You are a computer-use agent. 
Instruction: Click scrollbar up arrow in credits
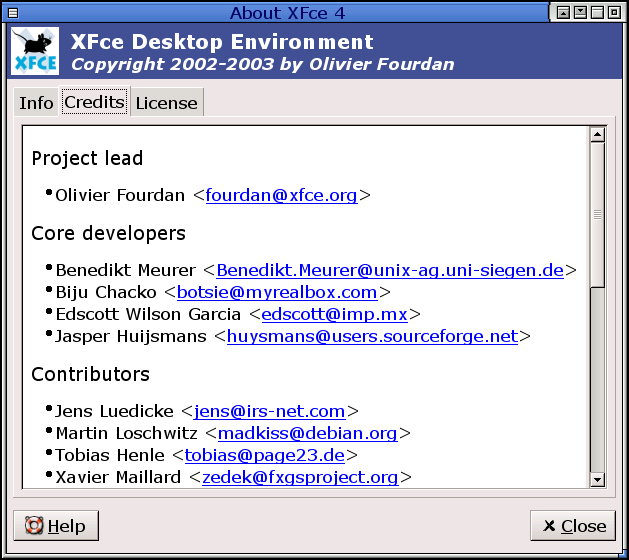click(x=597, y=135)
